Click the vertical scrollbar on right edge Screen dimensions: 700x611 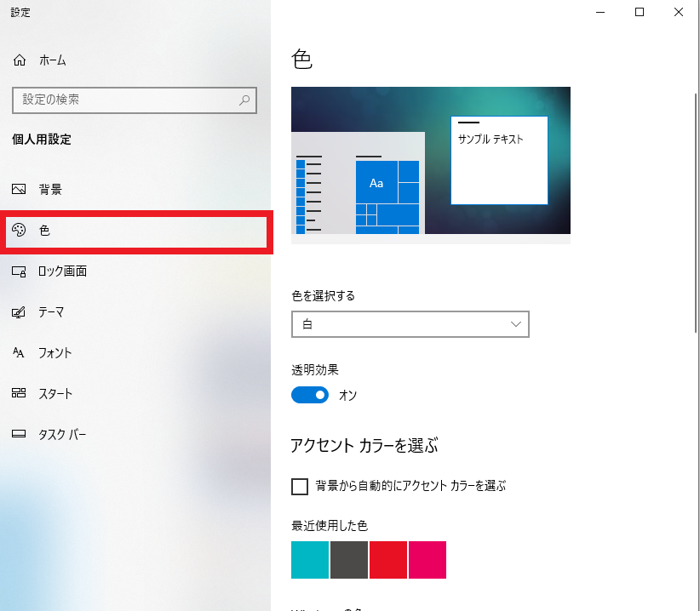pyautogui.click(x=696, y=213)
